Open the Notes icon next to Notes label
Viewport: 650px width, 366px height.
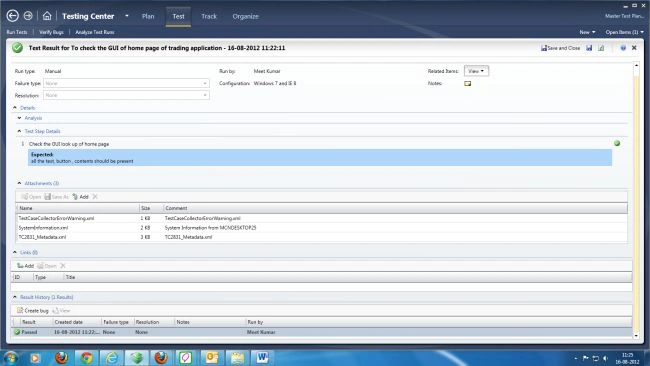click(x=468, y=83)
